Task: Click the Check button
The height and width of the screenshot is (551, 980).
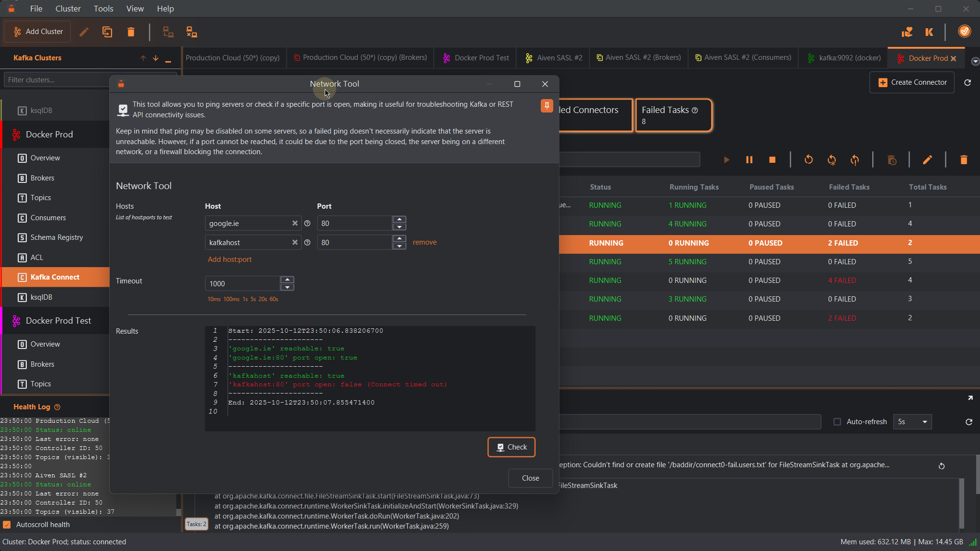Action: 511,447
